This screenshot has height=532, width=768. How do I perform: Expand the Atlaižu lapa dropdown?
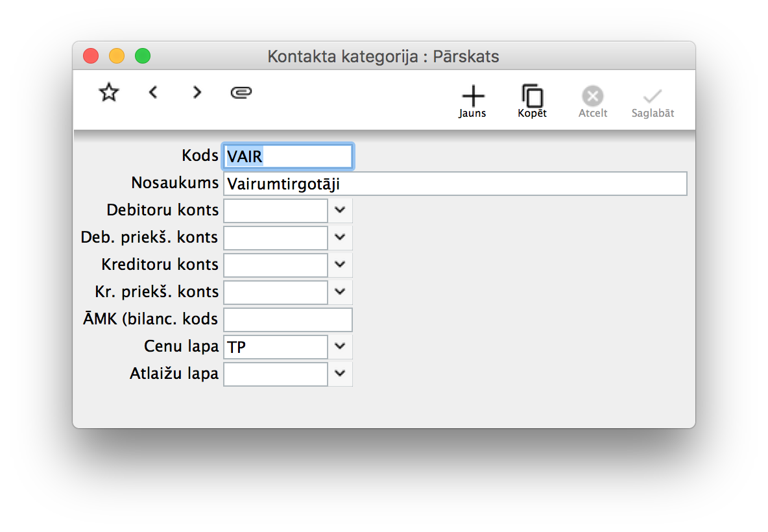tap(340, 374)
